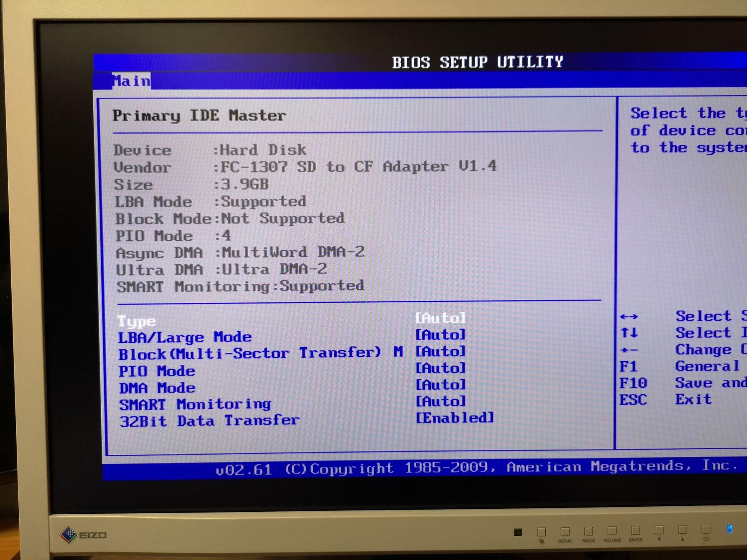Open the [Auto] value for DMA Mode
The height and width of the screenshot is (560, 747).
(440, 385)
